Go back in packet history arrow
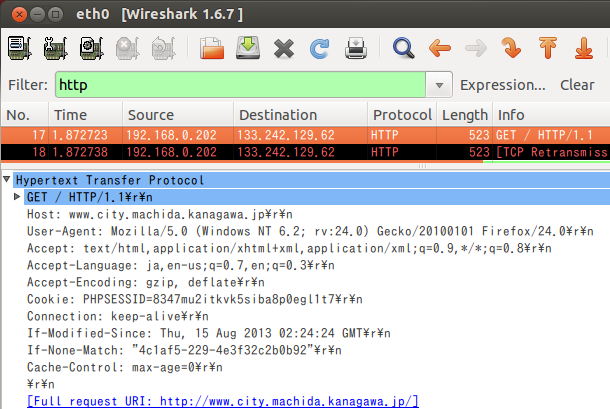610x409 pixels. click(x=440, y=48)
